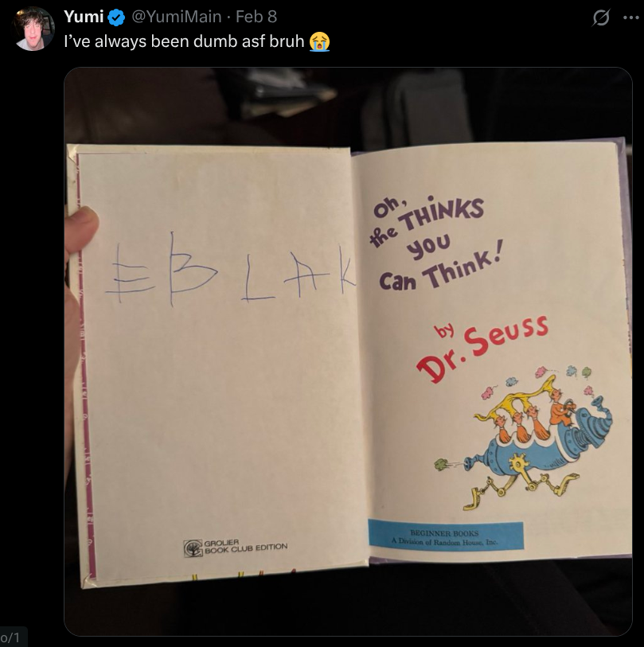This screenshot has width=644, height=647.
Task: Click the Grolier Book Club logo
Action: click(x=193, y=548)
